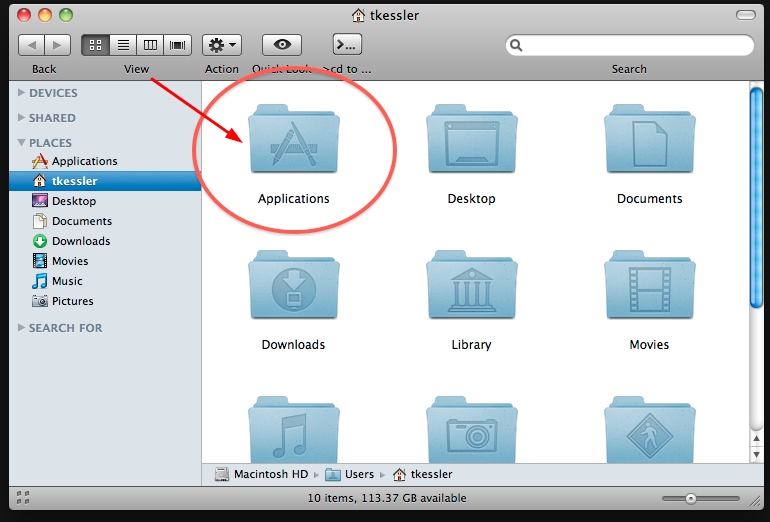Click Users in the path bar

point(350,474)
